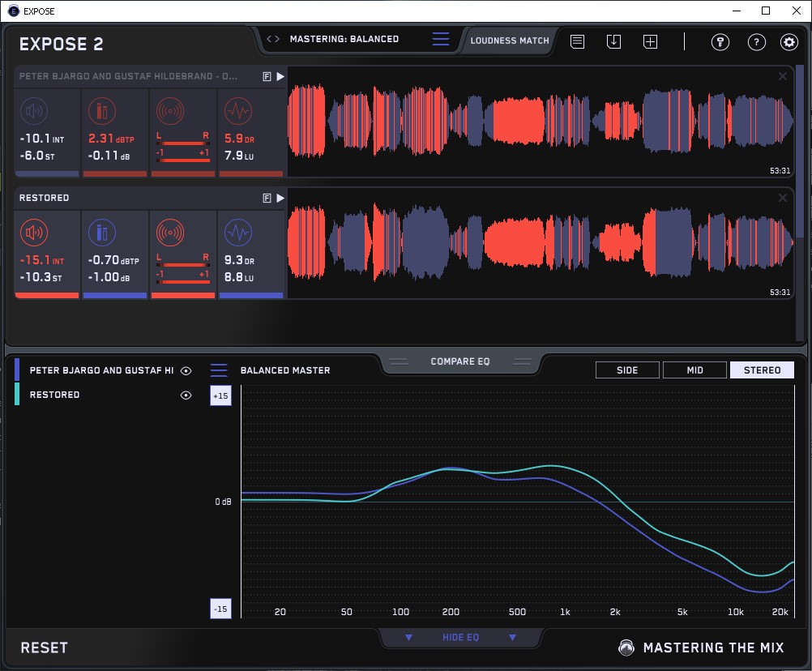The height and width of the screenshot is (671, 812).
Task: Open the preset list menu beside Mastering: Balanced
Action: coord(441,39)
